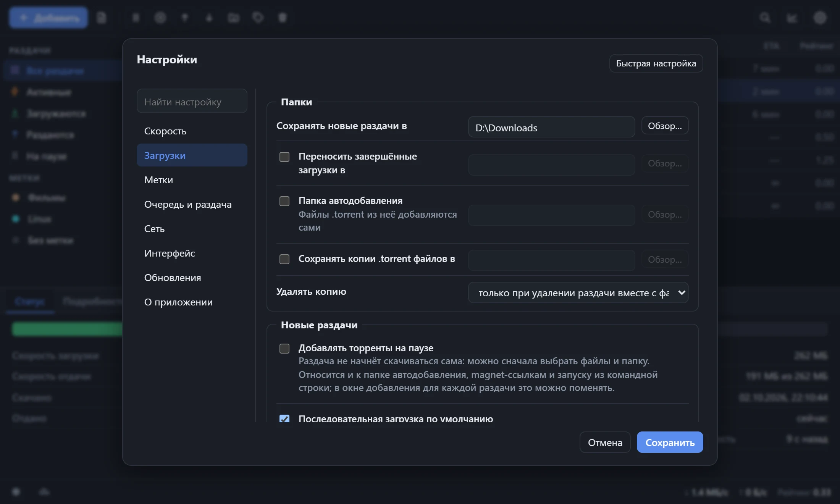Enable Переносить завершённые загрузки в checkbox
This screenshot has height=504, width=840.
pyautogui.click(x=284, y=157)
